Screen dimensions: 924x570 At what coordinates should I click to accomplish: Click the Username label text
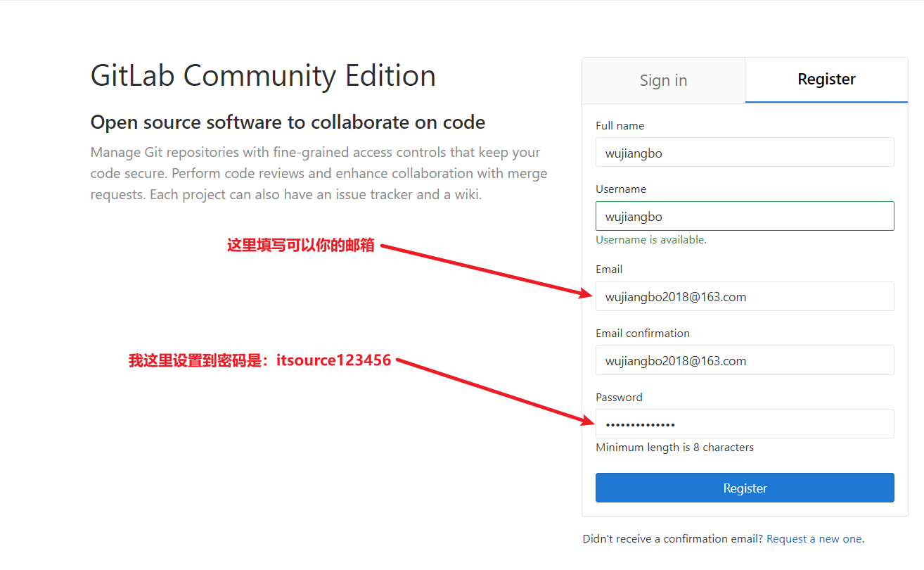click(x=621, y=189)
